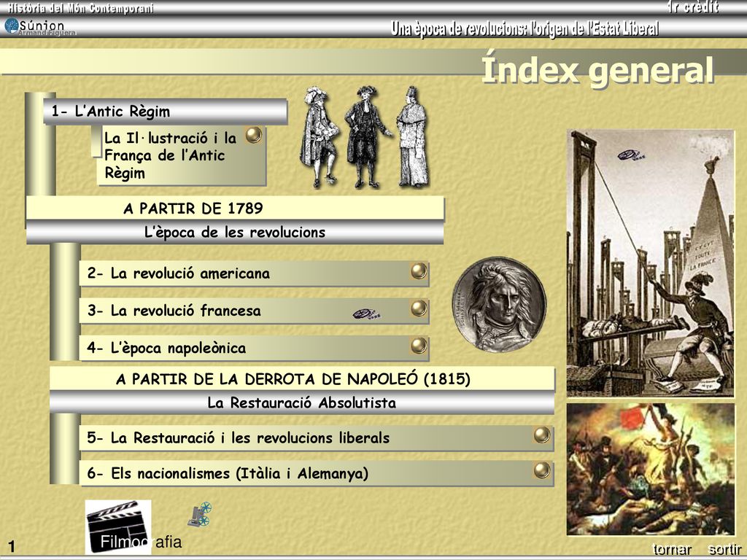This screenshot has width=747, height=560.
Task: Click film reel icon in La revolució francesa row
Action: pos(366,314)
